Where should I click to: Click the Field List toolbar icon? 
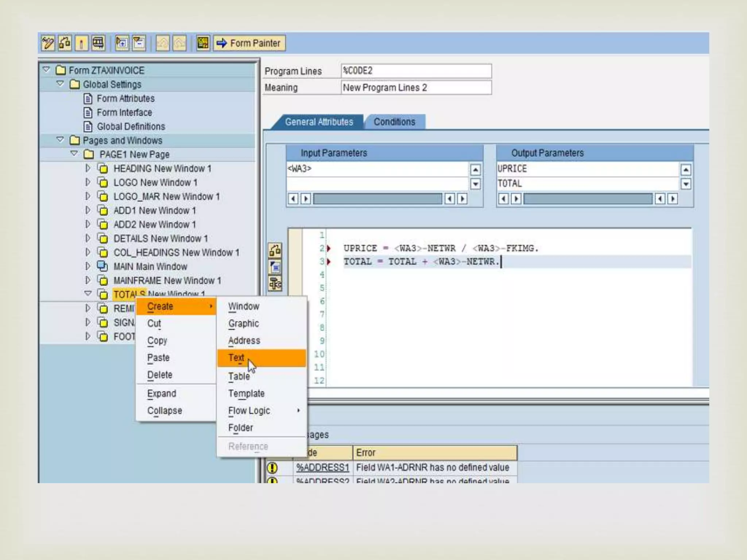[x=203, y=43]
